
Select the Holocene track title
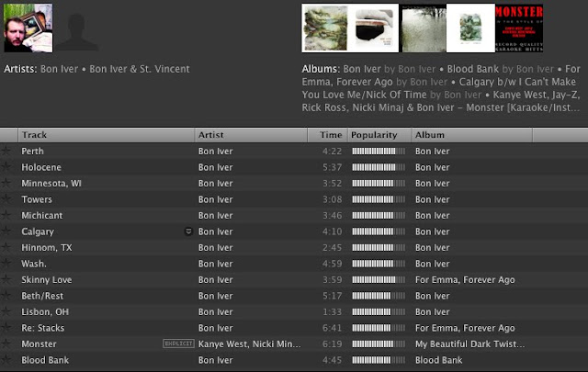[x=41, y=167]
